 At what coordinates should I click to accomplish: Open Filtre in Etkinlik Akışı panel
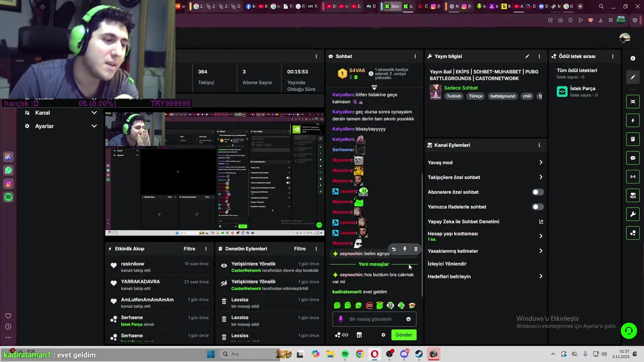click(x=189, y=249)
